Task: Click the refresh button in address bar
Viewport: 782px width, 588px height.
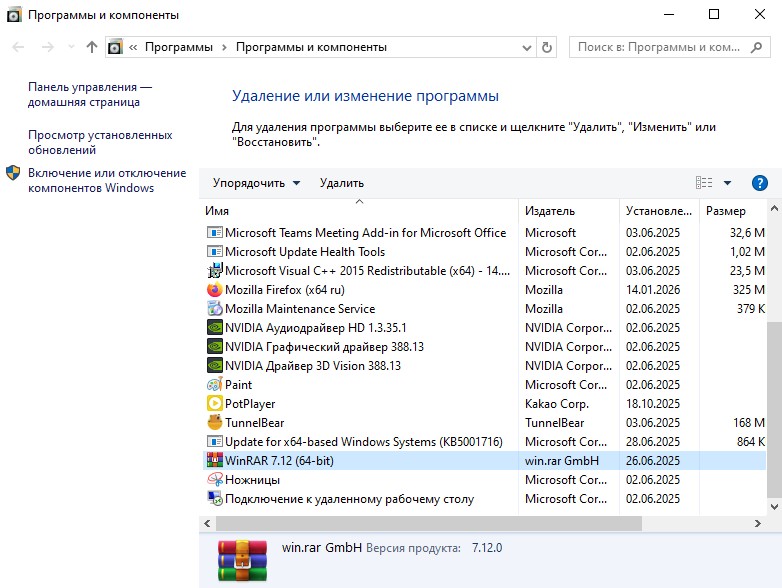Action: pos(546,47)
